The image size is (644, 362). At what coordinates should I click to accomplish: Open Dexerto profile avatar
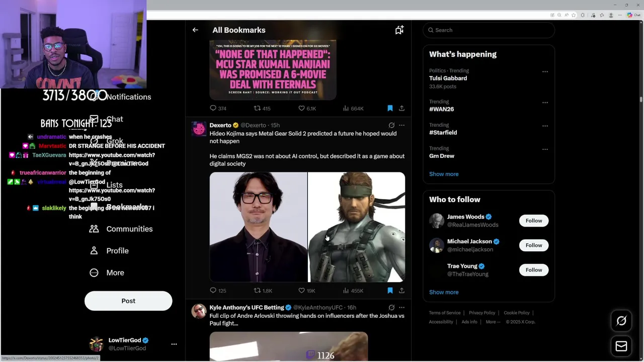pyautogui.click(x=199, y=129)
